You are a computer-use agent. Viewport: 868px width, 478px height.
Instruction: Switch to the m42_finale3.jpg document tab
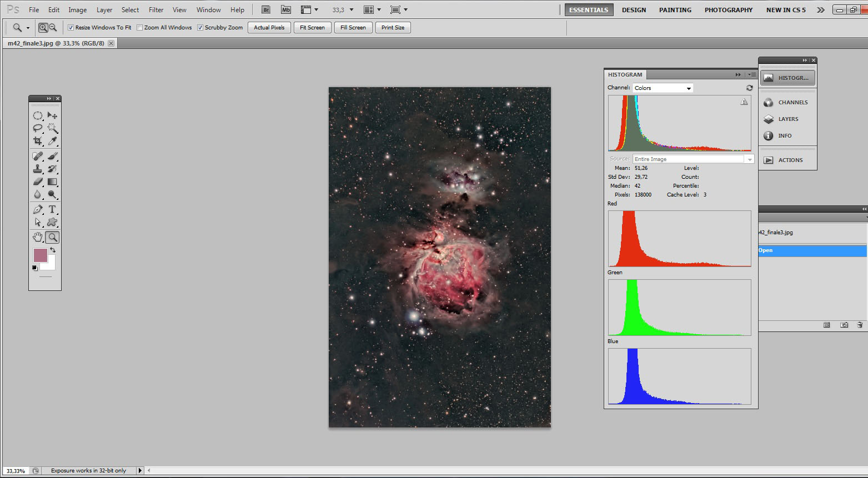click(56, 43)
